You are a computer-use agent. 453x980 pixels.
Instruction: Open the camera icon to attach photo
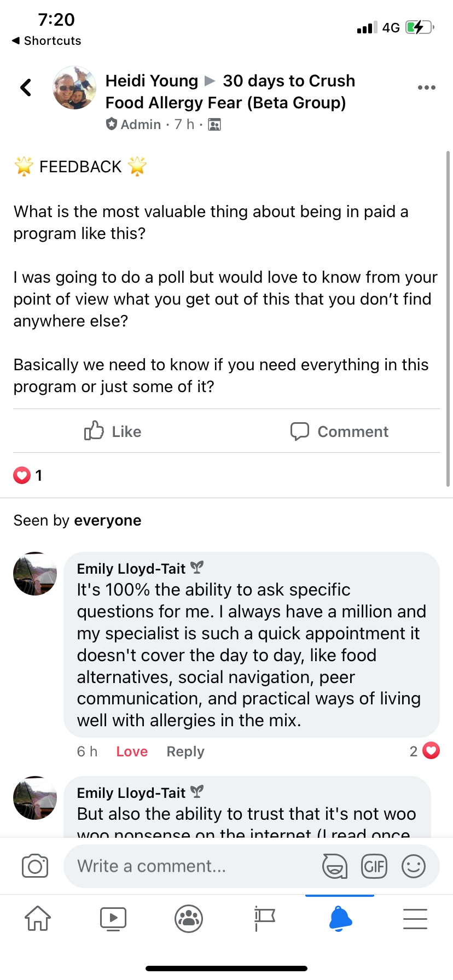tap(35, 866)
